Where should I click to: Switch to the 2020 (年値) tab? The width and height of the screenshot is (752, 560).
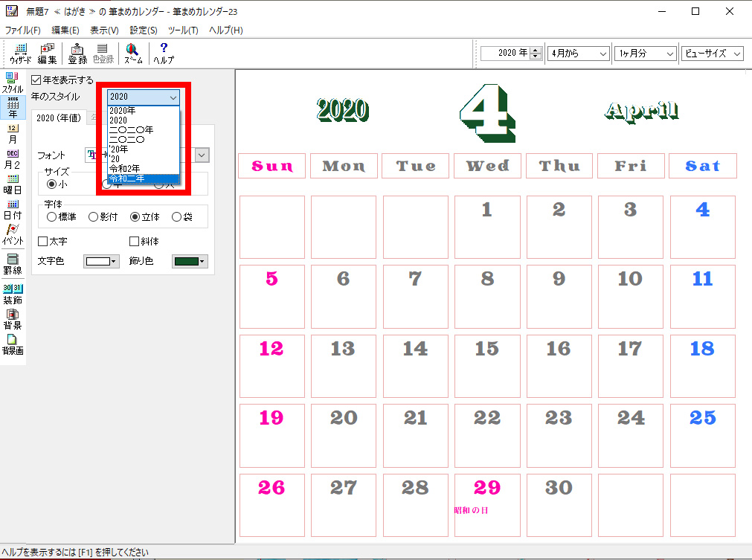pyautogui.click(x=58, y=118)
